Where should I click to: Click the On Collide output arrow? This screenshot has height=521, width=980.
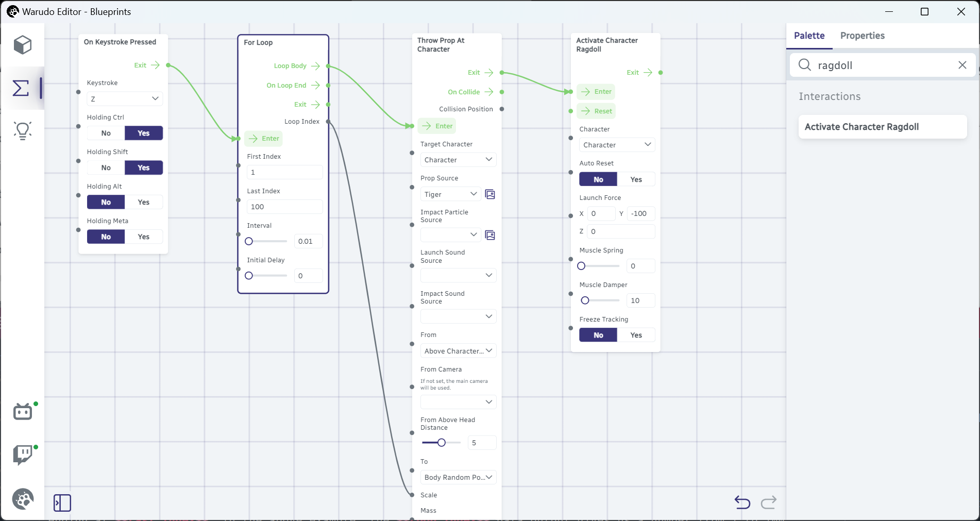pyautogui.click(x=489, y=92)
